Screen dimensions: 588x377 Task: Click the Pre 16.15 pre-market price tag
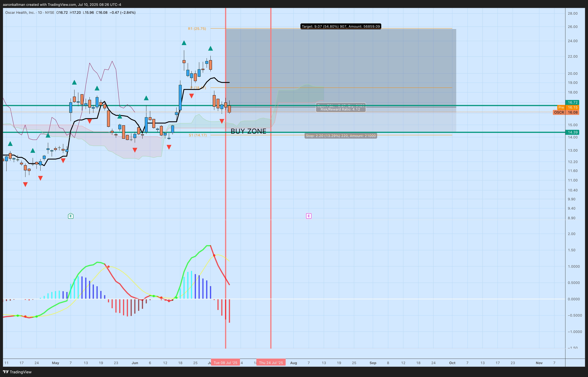point(568,107)
